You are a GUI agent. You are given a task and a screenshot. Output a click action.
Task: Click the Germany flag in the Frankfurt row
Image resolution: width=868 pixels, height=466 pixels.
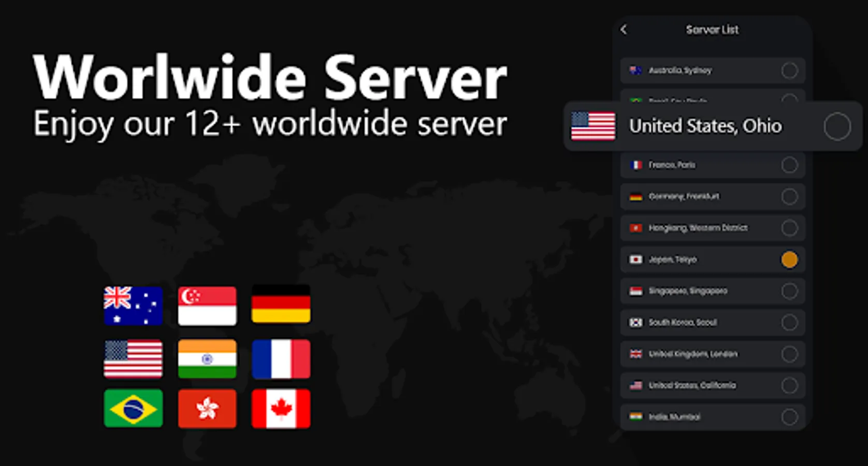(x=635, y=196)
